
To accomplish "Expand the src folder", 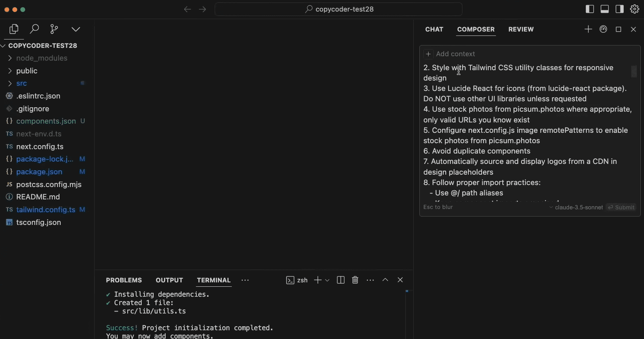I will point(22,83).
